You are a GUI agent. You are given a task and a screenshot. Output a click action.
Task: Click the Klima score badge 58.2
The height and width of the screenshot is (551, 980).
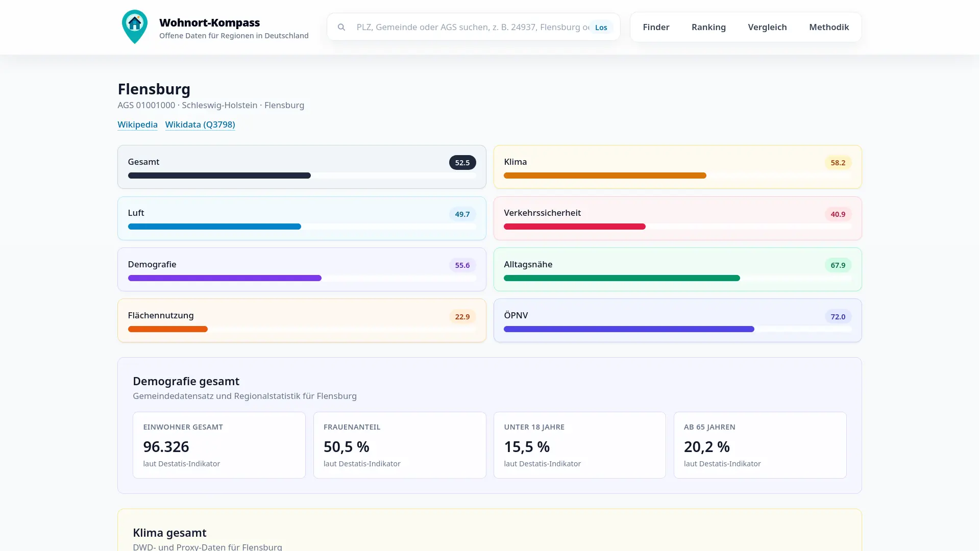pyautogui.click(x=838, y=163)
